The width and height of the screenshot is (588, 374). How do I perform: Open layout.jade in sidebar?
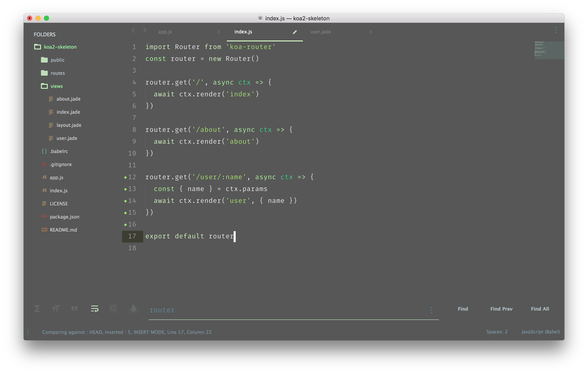point(69,125)
